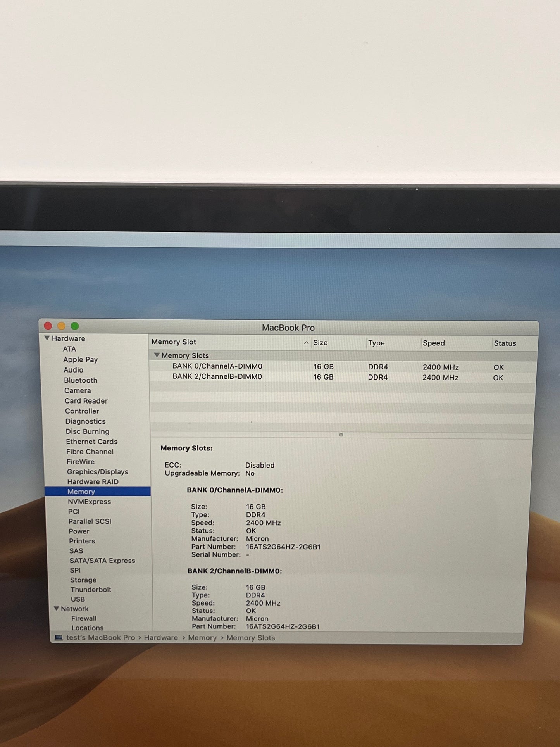Open the NVMExpress entry
560x747 pixels.
pyautogui.click(x=89, y=502)
